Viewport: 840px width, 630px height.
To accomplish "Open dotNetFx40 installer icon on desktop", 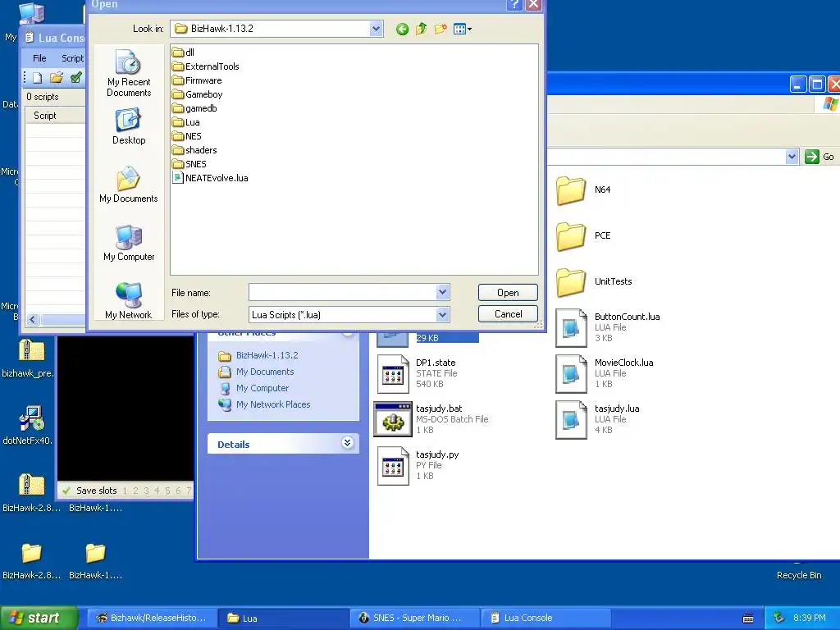I will pyautogui.click(x=28, y=426).
